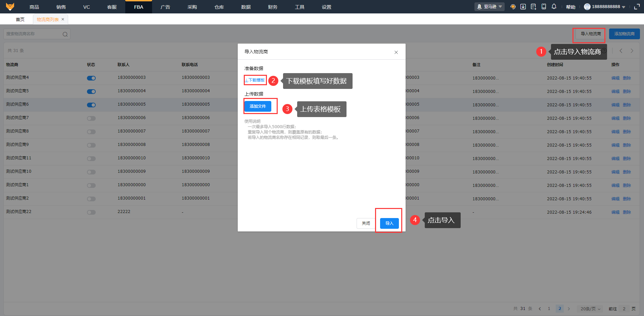
Task: Go to previous page using top arrow
Action: [621, 51]
